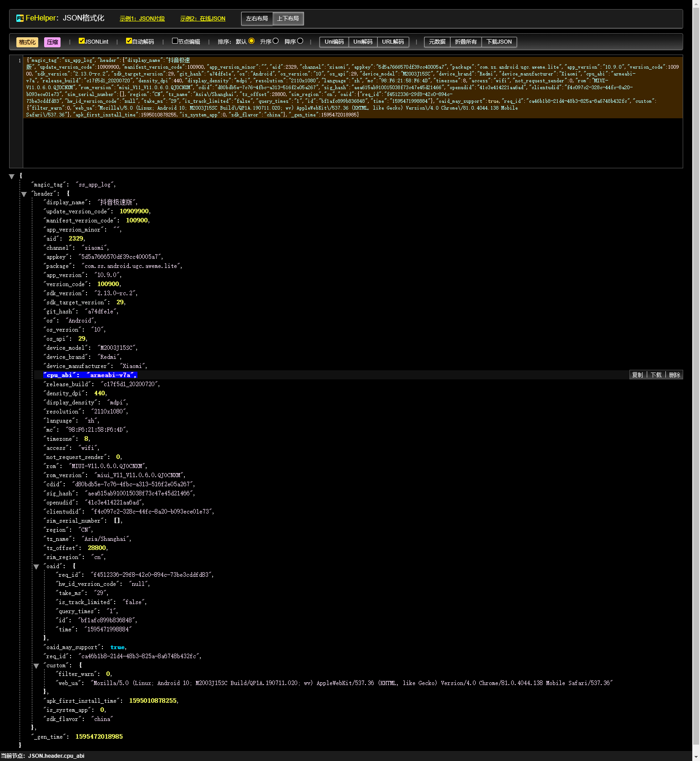Switch to 上下布局 layout
The width and height of the screenshot is (700, 761).
288,19
